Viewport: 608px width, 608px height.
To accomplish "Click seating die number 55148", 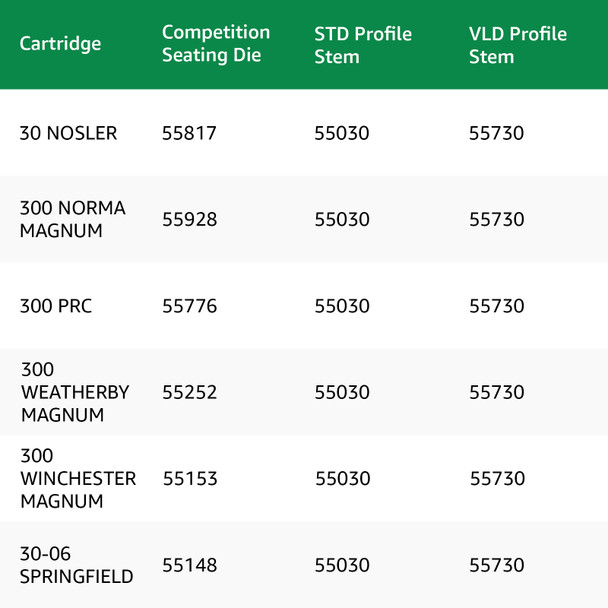I will 189,566.
